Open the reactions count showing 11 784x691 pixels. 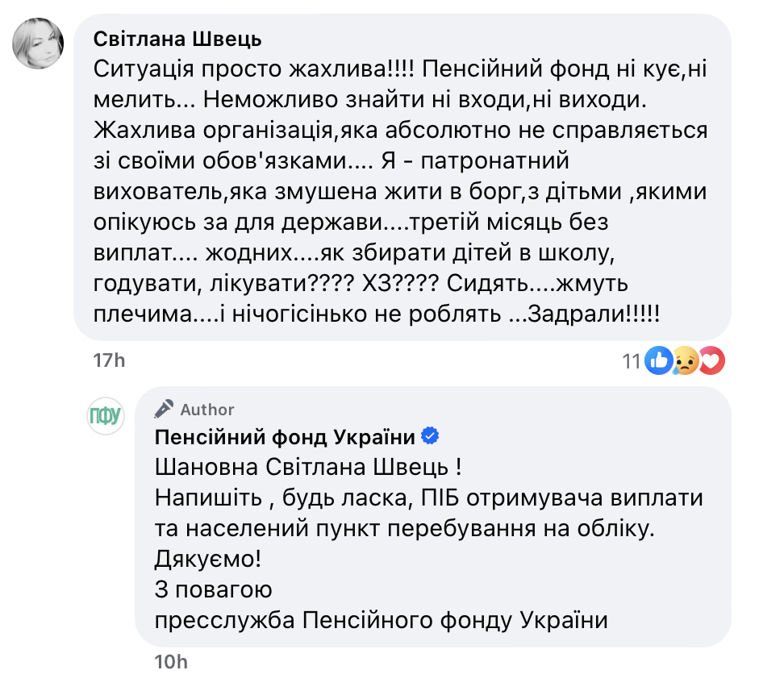[x=630, y=362]
